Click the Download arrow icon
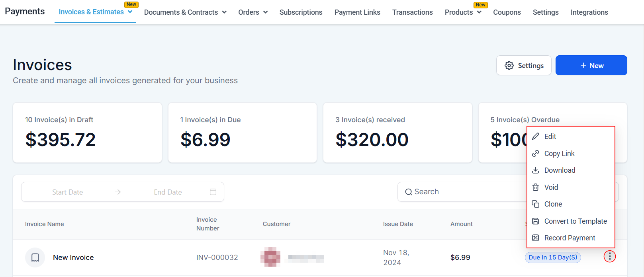This screenshot has width=644, height=277. click(536, 170)
